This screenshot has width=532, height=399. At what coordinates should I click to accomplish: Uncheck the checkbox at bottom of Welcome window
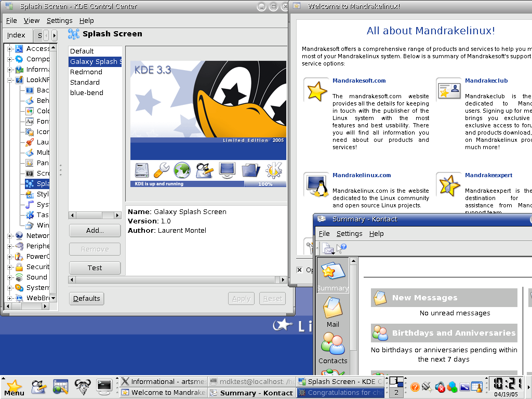299,270
